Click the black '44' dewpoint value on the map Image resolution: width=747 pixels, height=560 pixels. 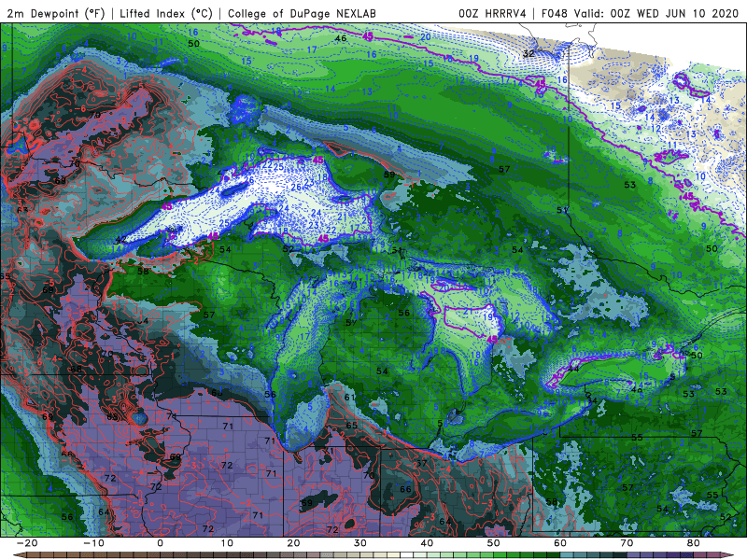coord(573,369)
